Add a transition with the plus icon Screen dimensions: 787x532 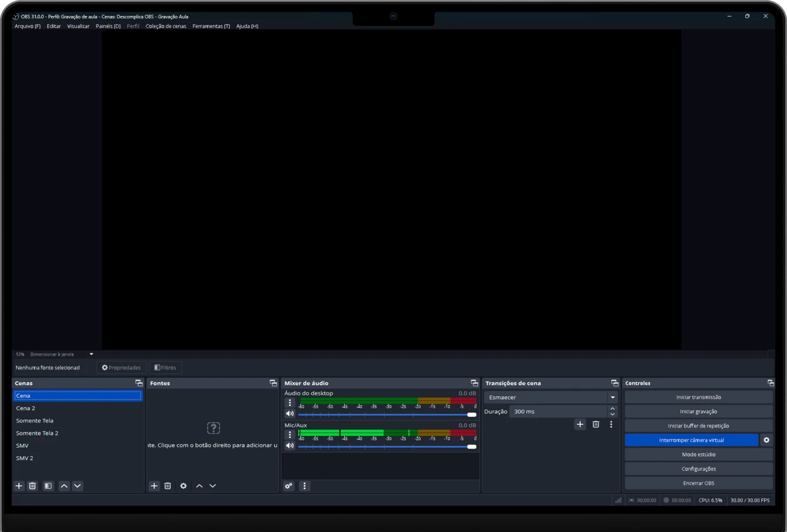coord(580,424)
